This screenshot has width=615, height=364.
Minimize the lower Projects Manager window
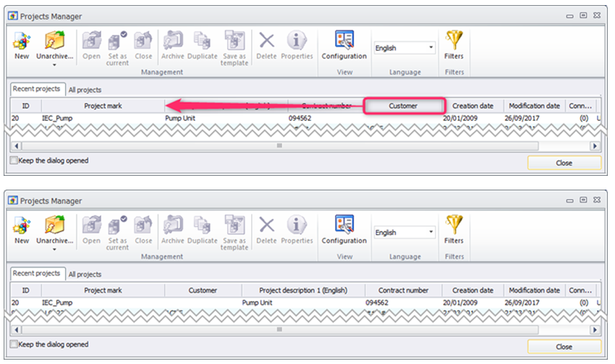pyautogui.click(x=570, y=201)
